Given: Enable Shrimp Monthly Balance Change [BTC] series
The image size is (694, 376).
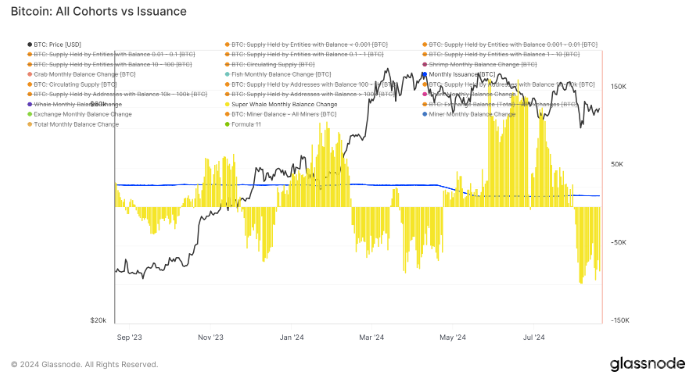Looking at the screenshot, I should [x=480, y=65].
